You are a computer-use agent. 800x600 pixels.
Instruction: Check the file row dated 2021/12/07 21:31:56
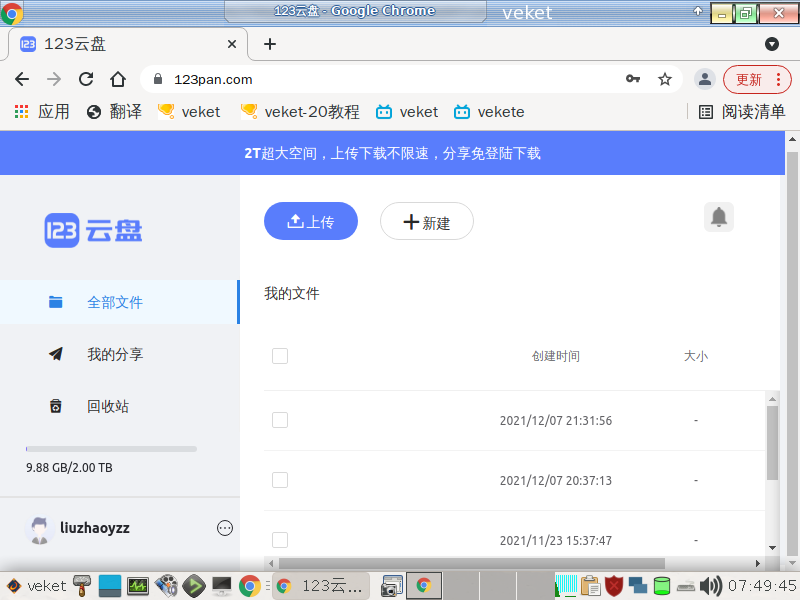click(x=280, y=420)
